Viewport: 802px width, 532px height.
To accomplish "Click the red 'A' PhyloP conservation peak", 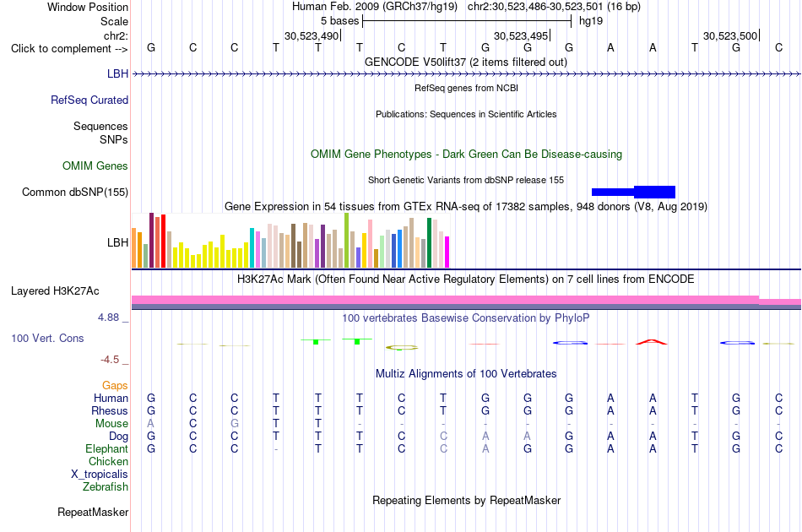I will (x=652, y=342).
